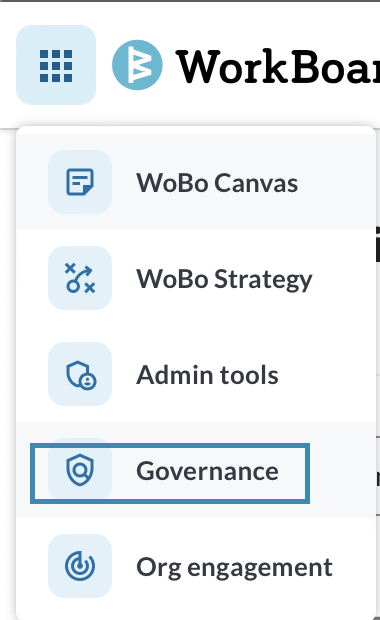Click the word Admin in the menu
380x620 pixels.
(174, 374)
